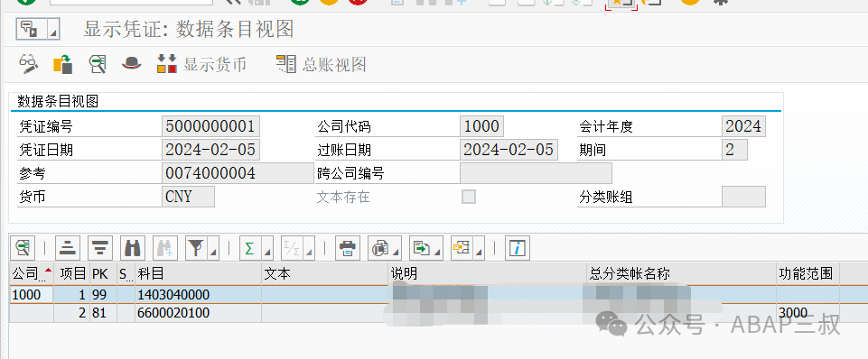Click the 凭证日期 field 2024-02-05
This screenshot has height=359, width=868.
coord(211,150)
